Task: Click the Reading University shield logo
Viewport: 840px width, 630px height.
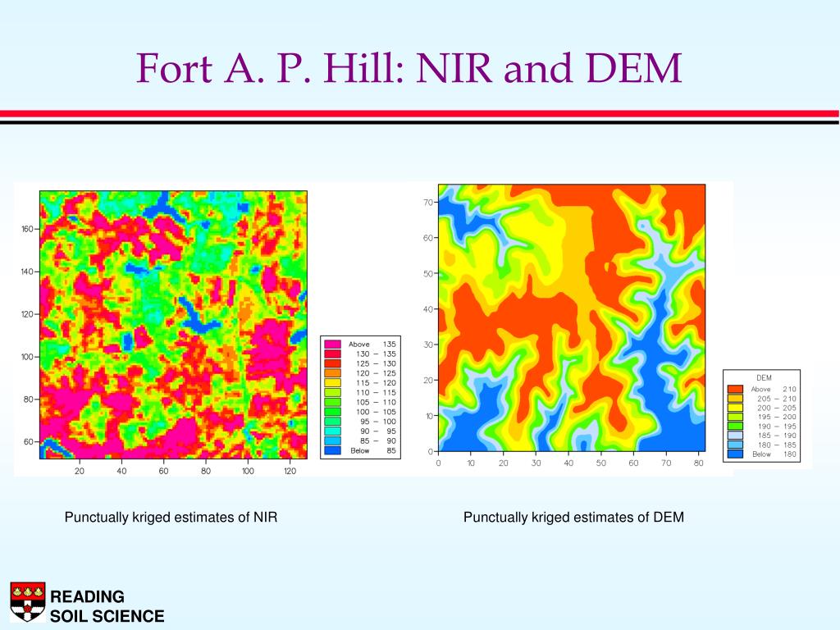Action: click(x=28, y=601)
